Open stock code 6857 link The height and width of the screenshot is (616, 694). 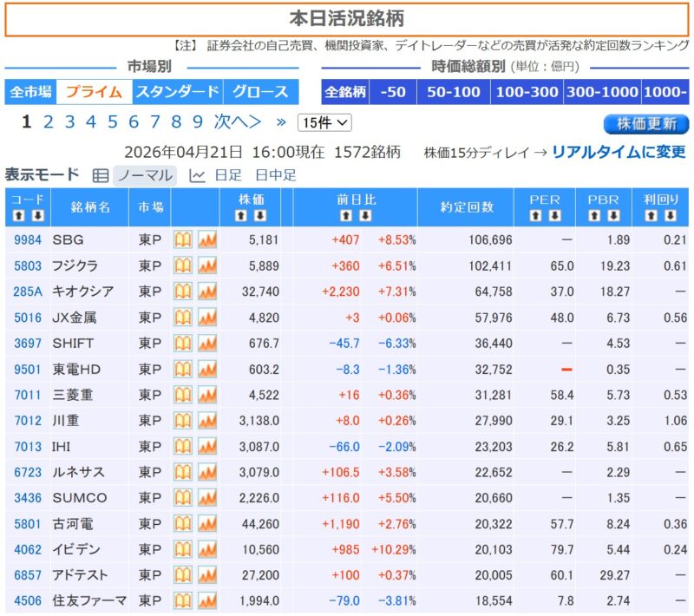click(x=27, y=575)
